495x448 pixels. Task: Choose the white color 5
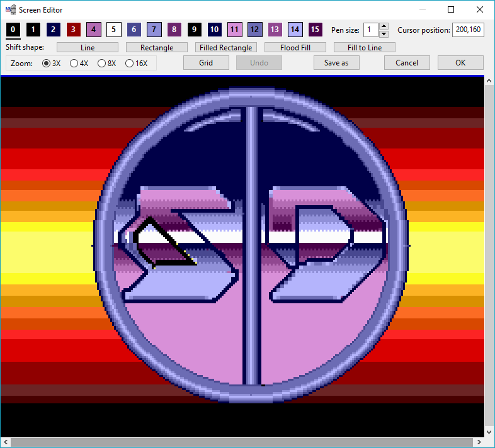pos(113,30)
